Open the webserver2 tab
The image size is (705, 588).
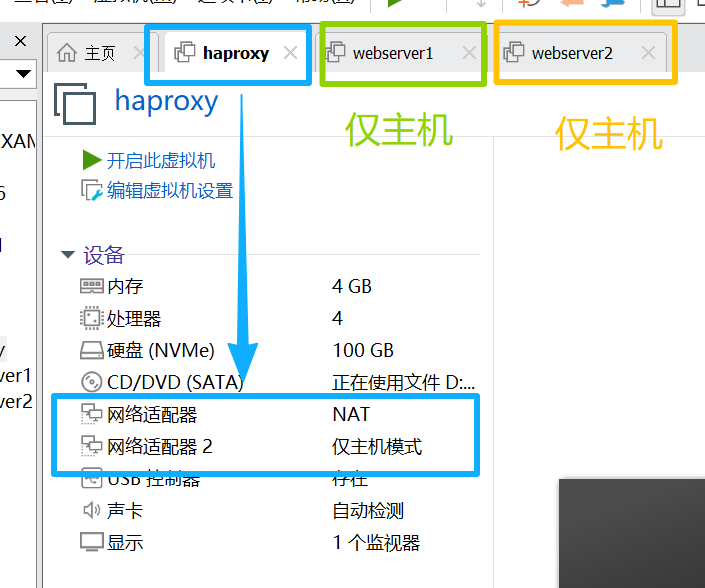(580, 53)
